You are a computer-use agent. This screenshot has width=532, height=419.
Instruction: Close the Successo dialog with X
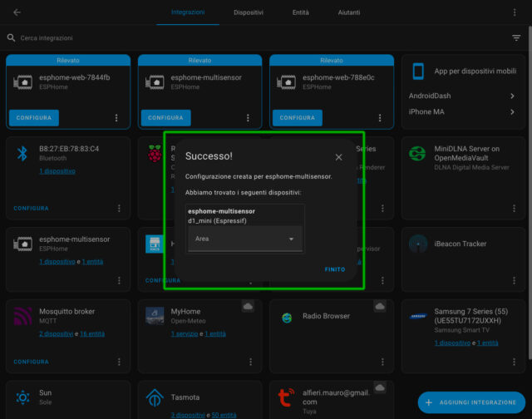[x=338, y=156]
